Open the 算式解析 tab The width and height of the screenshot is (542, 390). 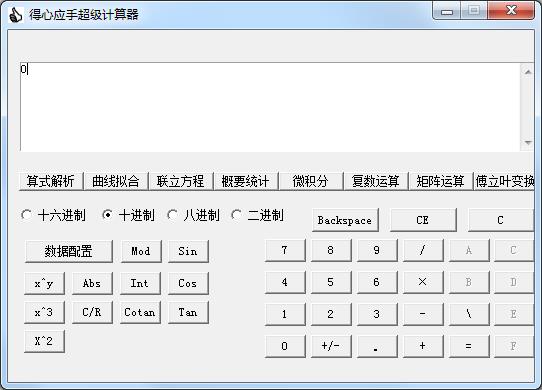coord(51,181)
